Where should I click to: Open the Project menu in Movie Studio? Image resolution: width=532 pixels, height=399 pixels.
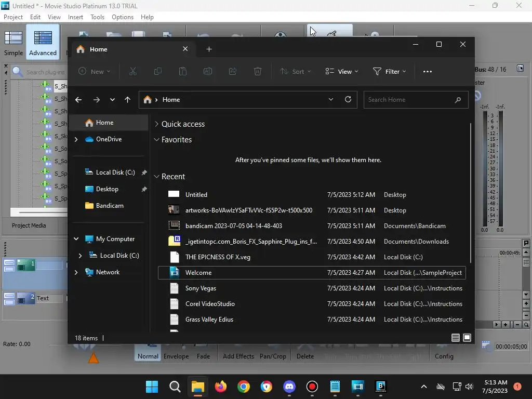point(13,17)
